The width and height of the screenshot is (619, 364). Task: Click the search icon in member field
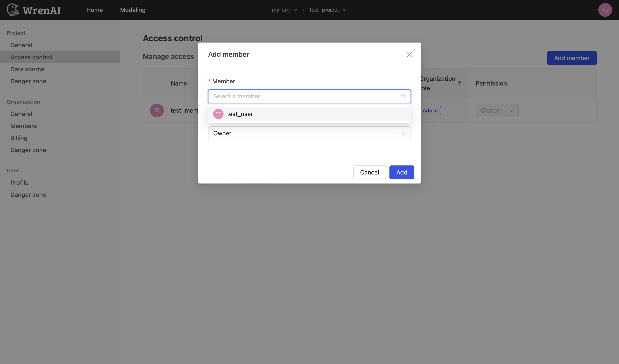(403, 96)
